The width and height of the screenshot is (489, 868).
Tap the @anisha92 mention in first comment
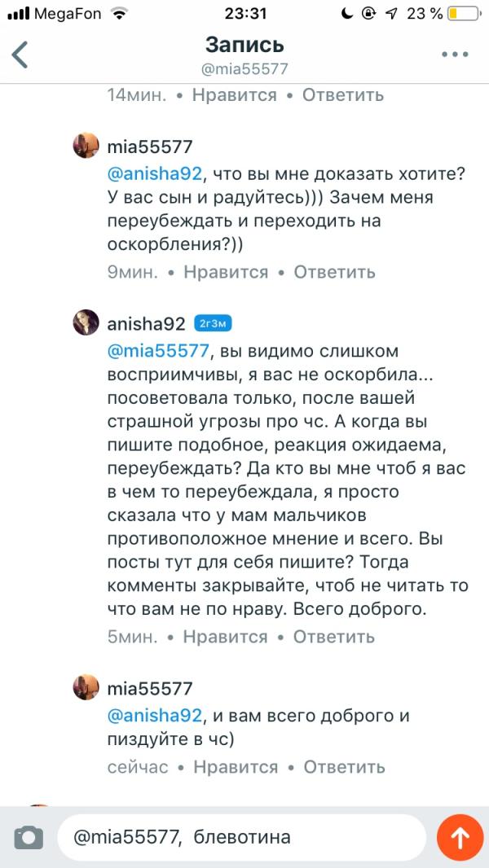(x=154, y=173)
